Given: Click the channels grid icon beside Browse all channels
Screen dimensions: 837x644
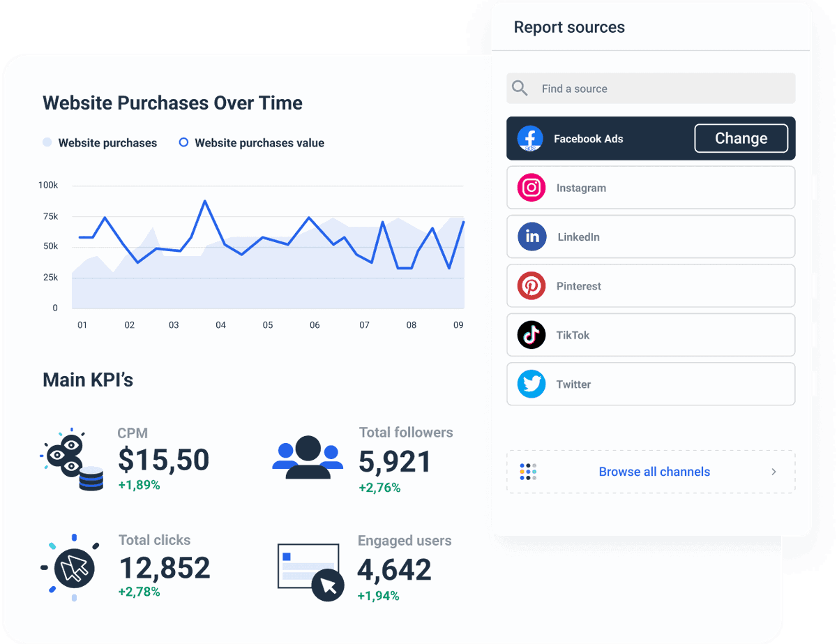Looking at the screenshot, I should pyautogui.click(x=529, y=472).
